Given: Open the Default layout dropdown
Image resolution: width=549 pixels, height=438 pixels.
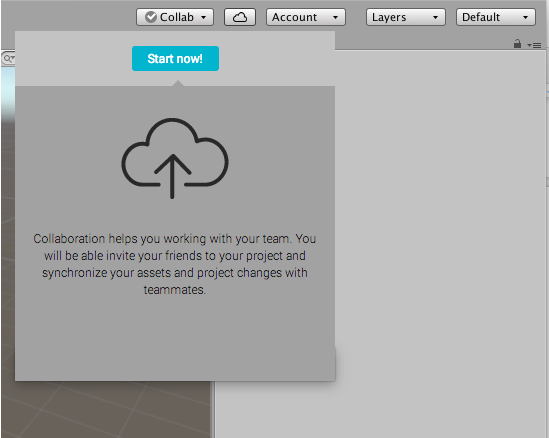Looking at the screenshot, I should click(495, 17).
